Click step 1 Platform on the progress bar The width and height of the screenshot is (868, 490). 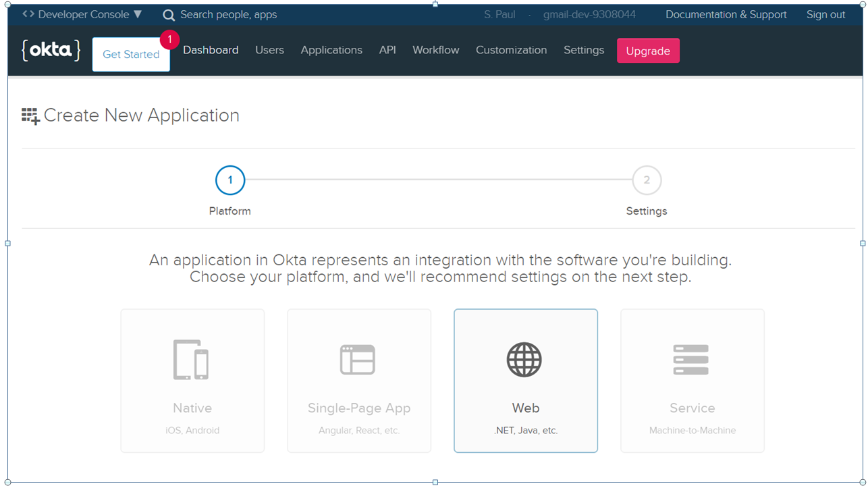[230, 180]
